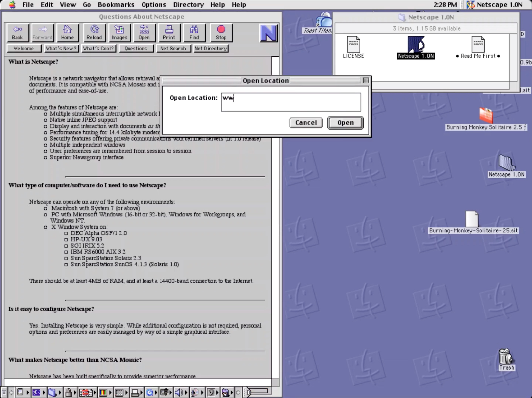Click the Welcome directory button

coord(24,48)
